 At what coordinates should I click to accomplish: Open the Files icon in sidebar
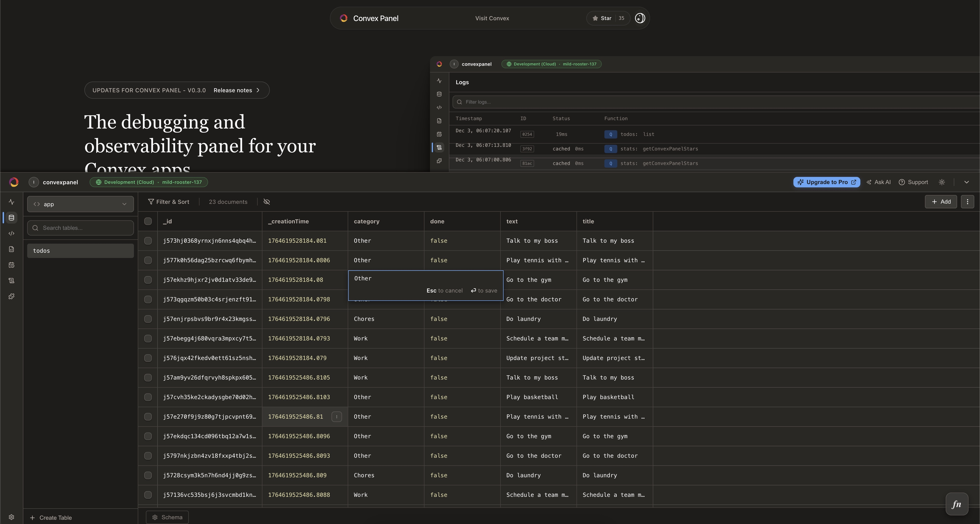pos(11,249)
